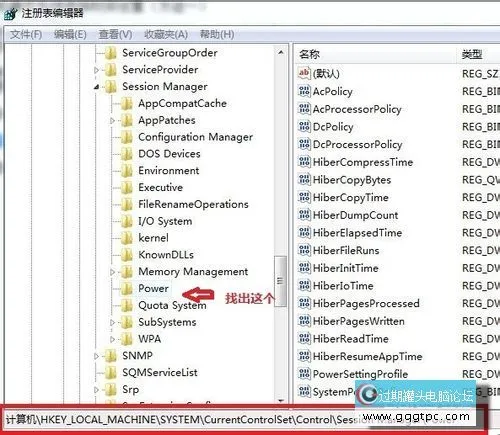Expand the SubSystems key
Image resolution: width=500 pixels, height=435 pixels.
click(112, 322)
